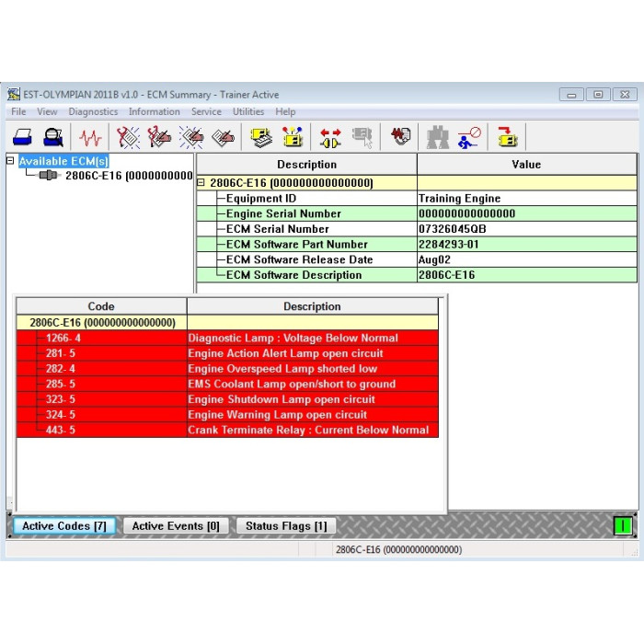This screenshot has width=644, height=644.
Task: Minimize the EST-OLYMPIAN window
Action: [571, 95]
